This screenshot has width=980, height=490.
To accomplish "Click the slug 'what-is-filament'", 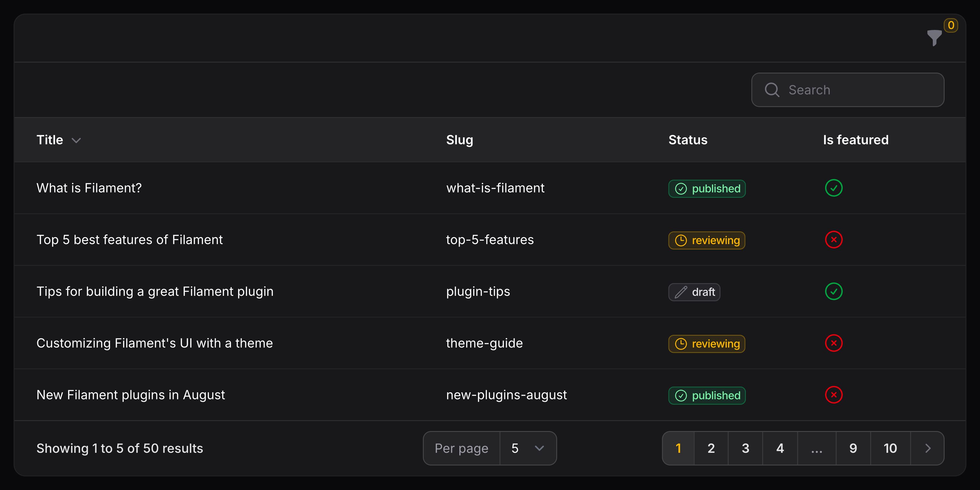I will (x=495, y=188).
